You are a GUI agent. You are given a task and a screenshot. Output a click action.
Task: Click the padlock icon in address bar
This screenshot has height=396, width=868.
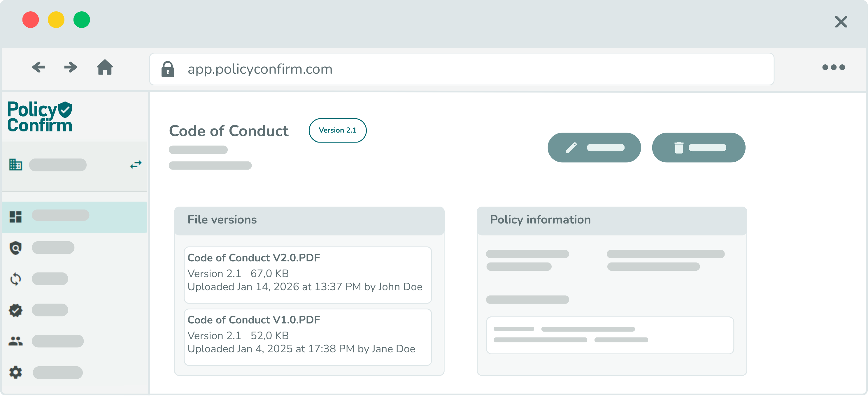(x=167, y=69)
